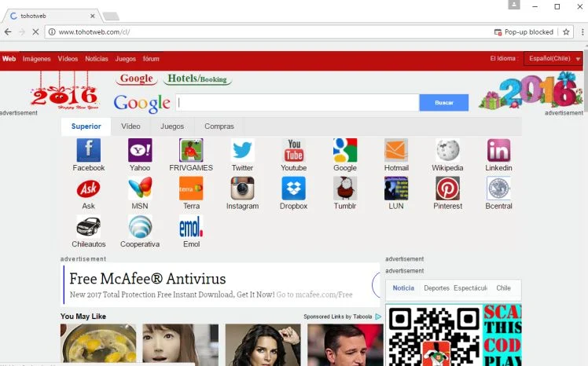
Task: Expand the Español(Chile) language dropdown
Action: pos(553,58)
